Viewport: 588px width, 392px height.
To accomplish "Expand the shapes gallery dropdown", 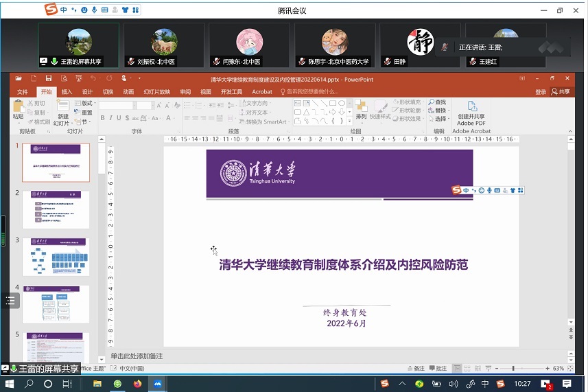I will pyautogui.click(x=349, y=122).
